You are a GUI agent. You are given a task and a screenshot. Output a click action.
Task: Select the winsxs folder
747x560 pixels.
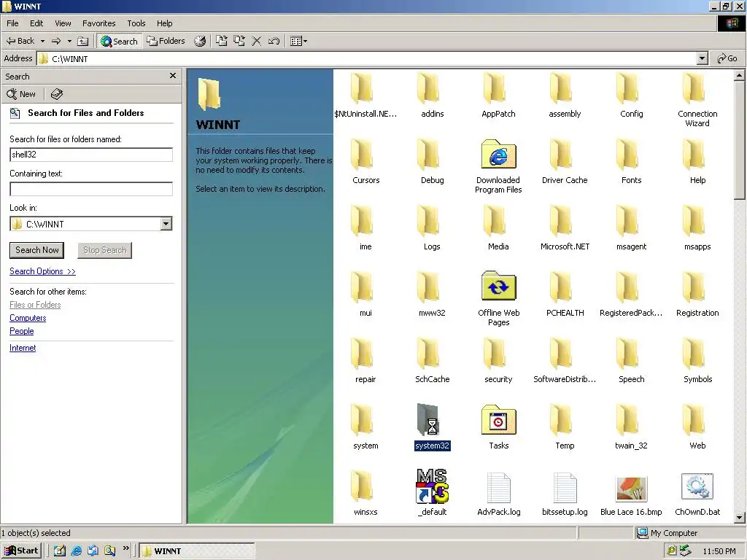coord(365,494)
